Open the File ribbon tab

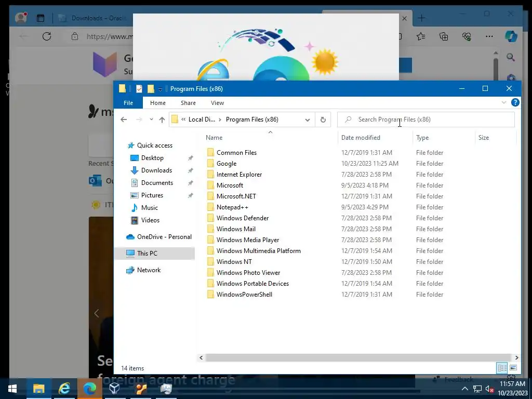(x=128, y=103)
